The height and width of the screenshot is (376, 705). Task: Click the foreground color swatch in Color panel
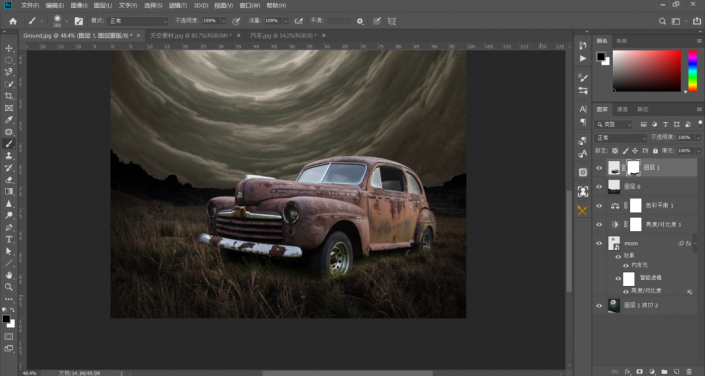601,56
